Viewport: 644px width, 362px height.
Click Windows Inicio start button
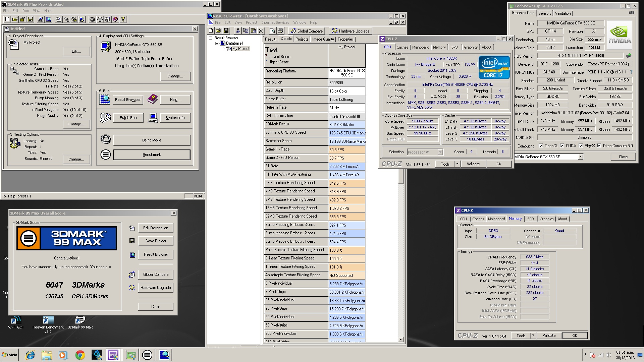coord(9,355)
